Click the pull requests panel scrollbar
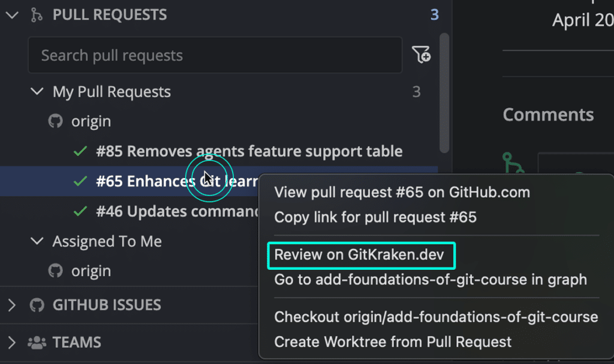The image size is (614, 364). point(444,93)
